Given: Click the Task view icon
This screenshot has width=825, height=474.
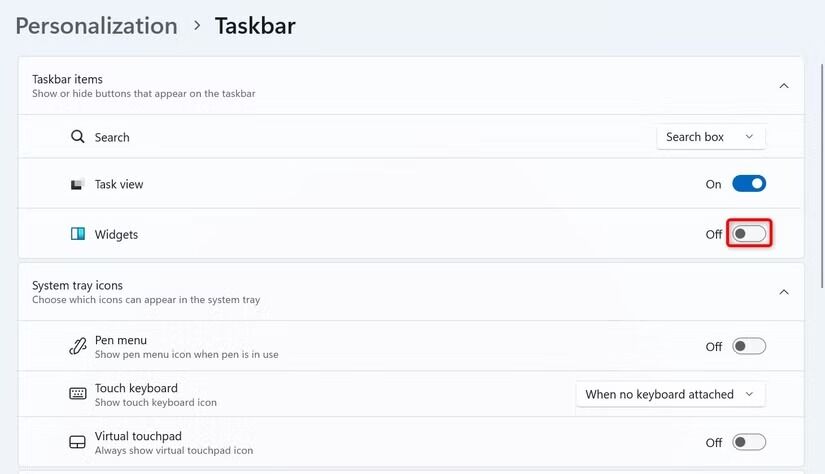Looking at the screenshot, I should point(77,184).
